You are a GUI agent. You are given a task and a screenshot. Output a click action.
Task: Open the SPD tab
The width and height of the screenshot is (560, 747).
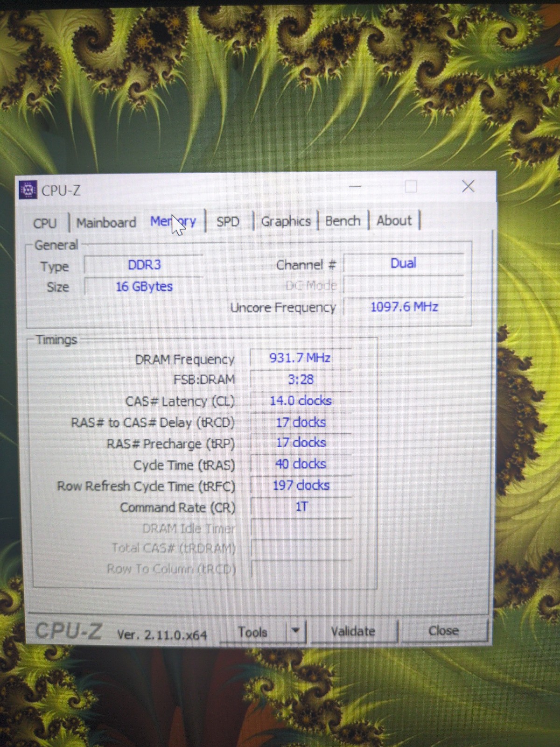[228, 221]
